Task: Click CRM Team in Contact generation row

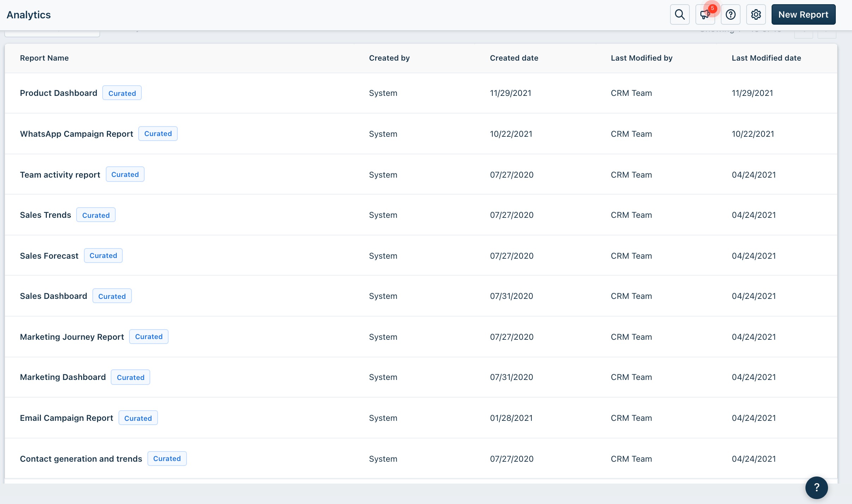Action: (x=632, y=459)
